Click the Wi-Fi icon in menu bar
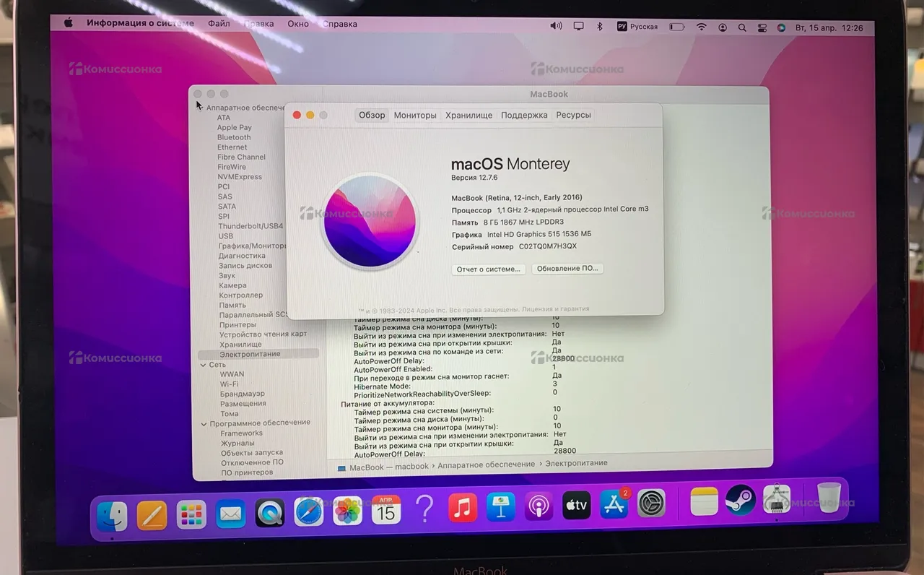 [x=701, y=27]
